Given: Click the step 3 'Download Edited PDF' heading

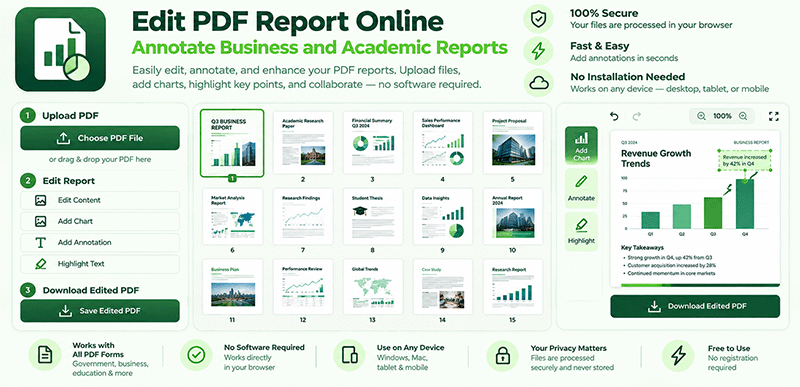Looking at the screenshot, I should tap(91, 290).
